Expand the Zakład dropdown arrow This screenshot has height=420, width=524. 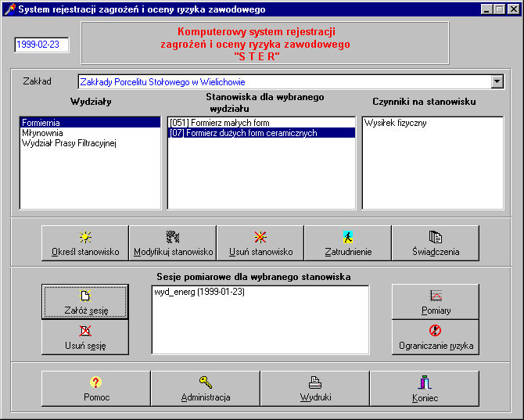pos(497,81)
